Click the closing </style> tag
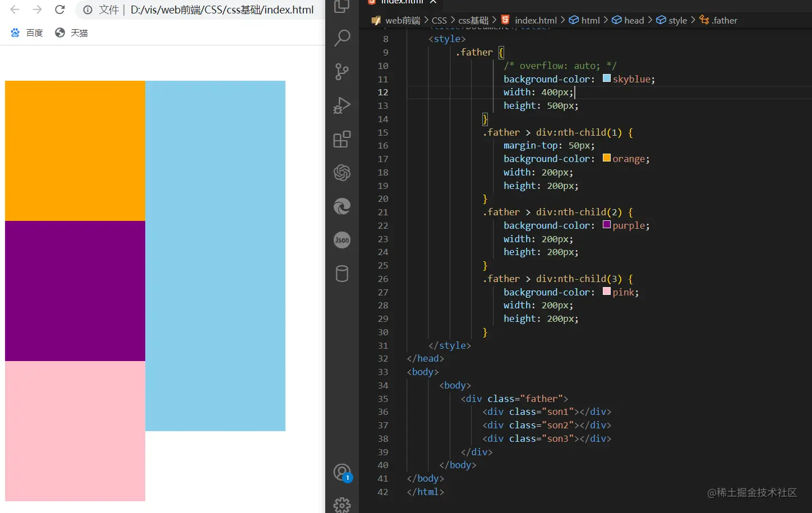 click(450, 345)
